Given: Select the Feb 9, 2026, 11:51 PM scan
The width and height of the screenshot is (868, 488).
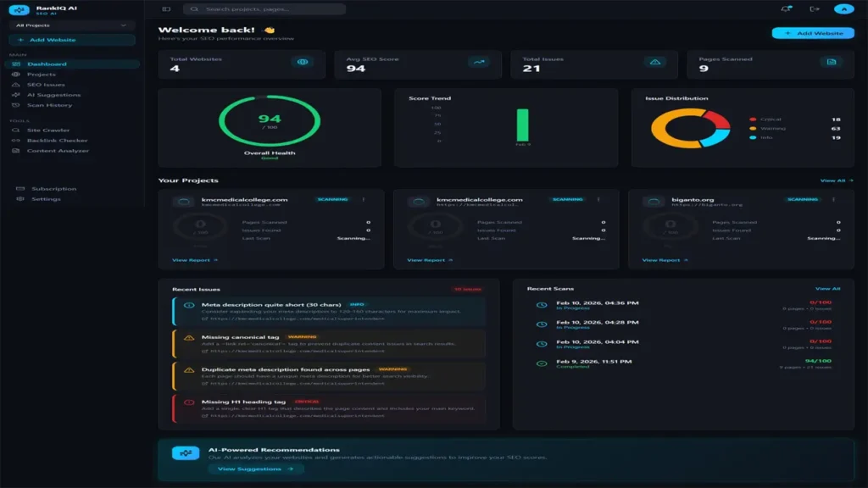Looking at the screenshot, I should (x=683, y=363).
